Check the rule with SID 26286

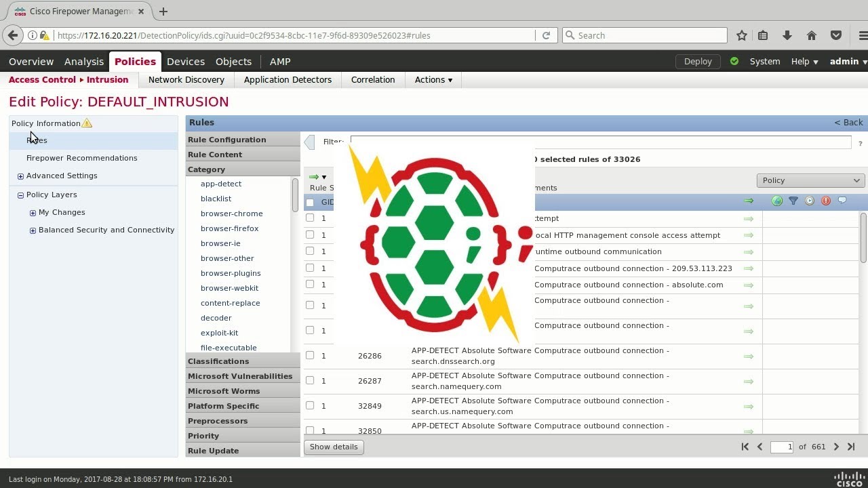(x=310, y=355)
